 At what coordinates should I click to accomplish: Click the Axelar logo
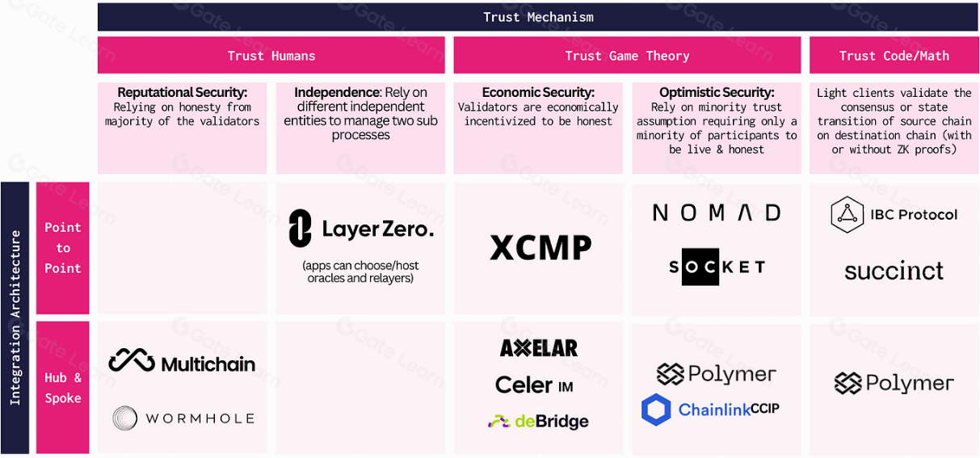point(539,348)
